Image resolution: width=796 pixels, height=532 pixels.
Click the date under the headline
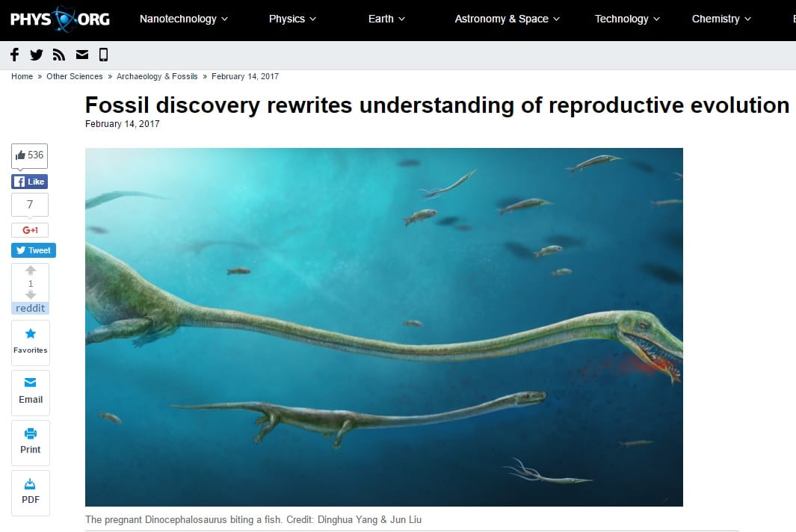tap(123, 124)
